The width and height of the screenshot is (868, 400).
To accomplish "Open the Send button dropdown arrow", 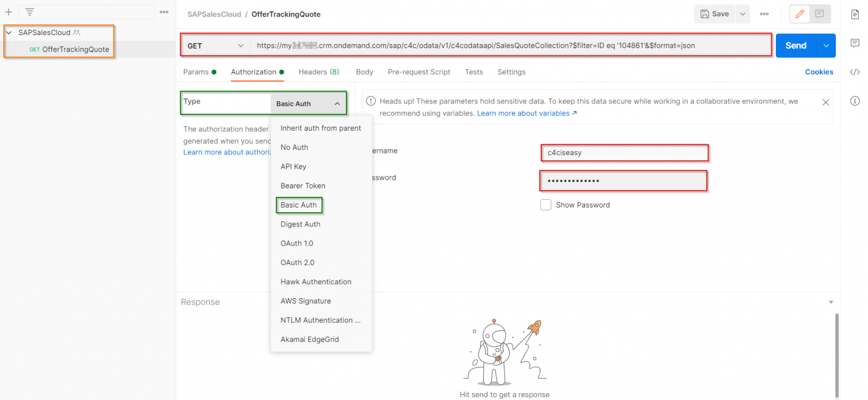I will pos(825,45).
